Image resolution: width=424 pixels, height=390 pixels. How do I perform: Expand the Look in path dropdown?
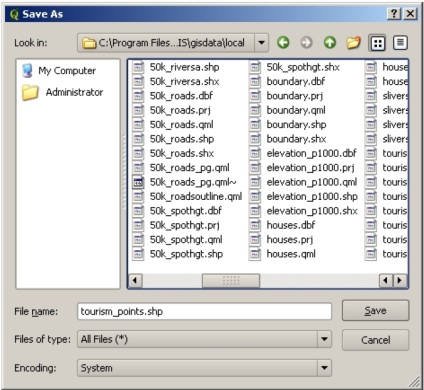[262, 43]
